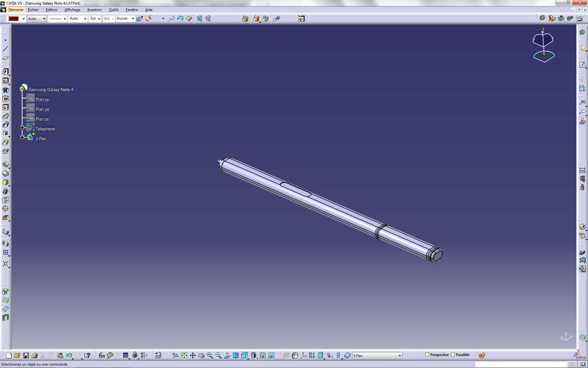588x368 pixels.
Task: Click the Paintbrush icon in the graphic properties toolbar
Action: coord(140,19)
